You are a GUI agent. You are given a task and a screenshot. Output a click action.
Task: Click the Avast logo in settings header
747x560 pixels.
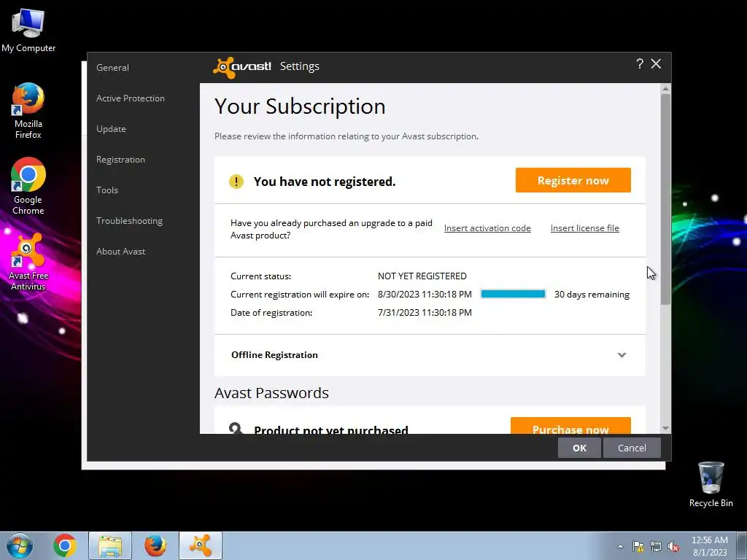242,66
